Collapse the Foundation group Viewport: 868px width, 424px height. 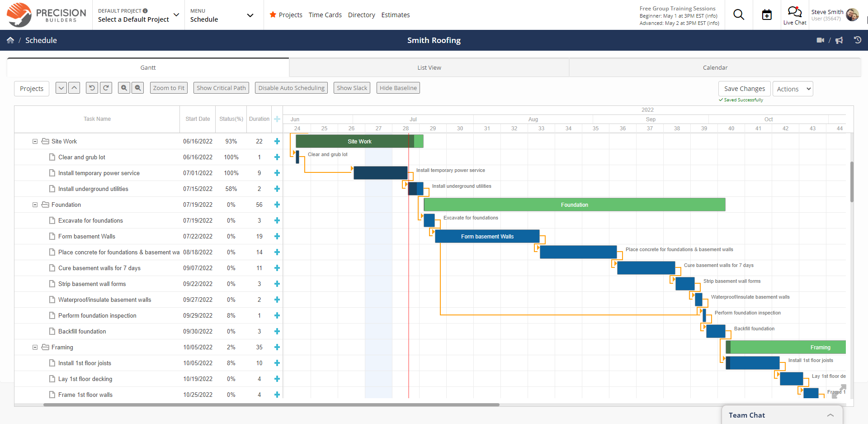coord(35,205)
